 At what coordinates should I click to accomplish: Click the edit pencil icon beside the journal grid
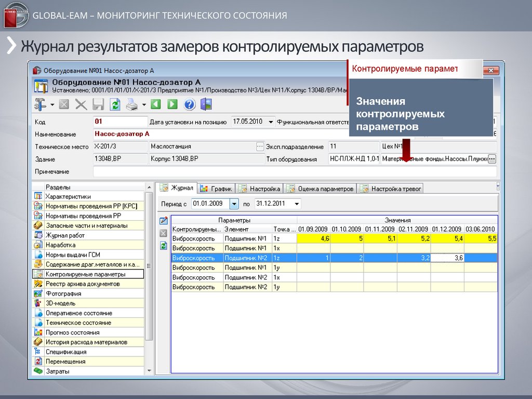coord(163,220)
